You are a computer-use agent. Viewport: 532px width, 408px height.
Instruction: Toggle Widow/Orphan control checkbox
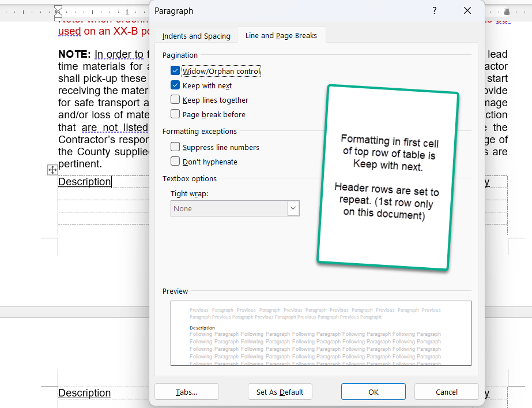[x=175, y=71]
